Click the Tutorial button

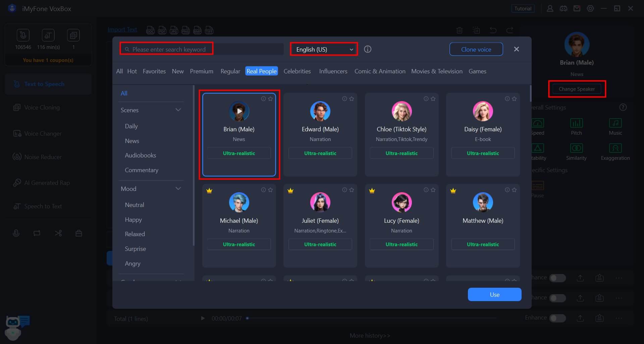point(523,8)
